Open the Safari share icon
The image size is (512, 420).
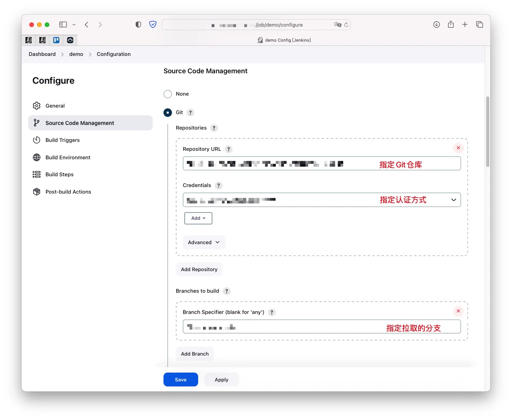[x=451, y=25]
